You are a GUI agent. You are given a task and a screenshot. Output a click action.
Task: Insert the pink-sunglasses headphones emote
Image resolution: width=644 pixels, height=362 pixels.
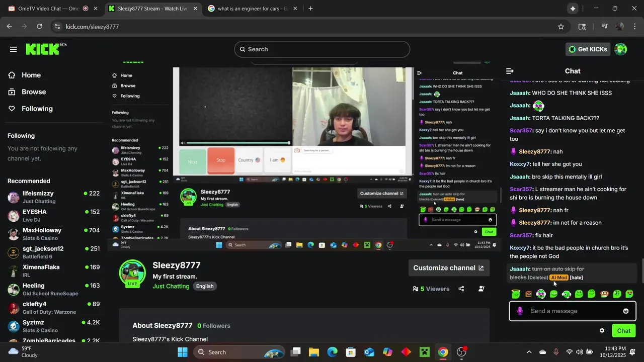tap(541, 294)
